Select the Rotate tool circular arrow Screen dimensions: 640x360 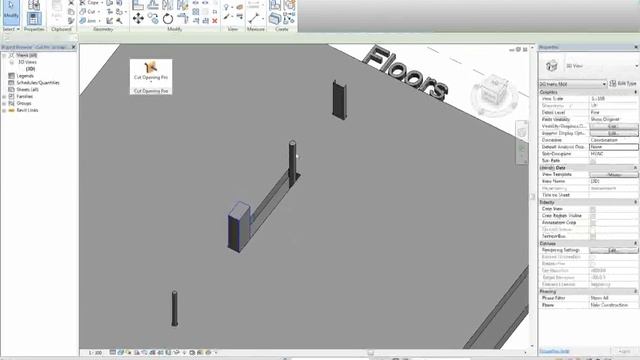(x=168, y=18)
